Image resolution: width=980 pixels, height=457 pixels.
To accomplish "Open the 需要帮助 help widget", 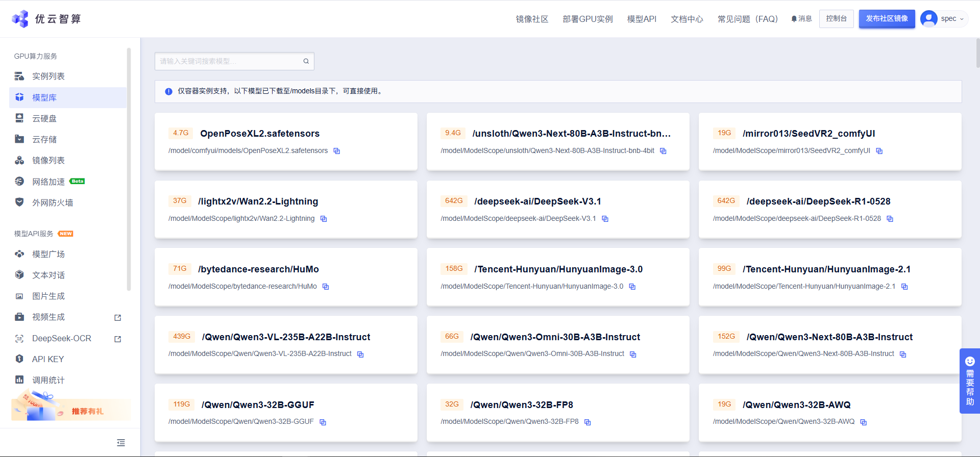I will [970, 381].
